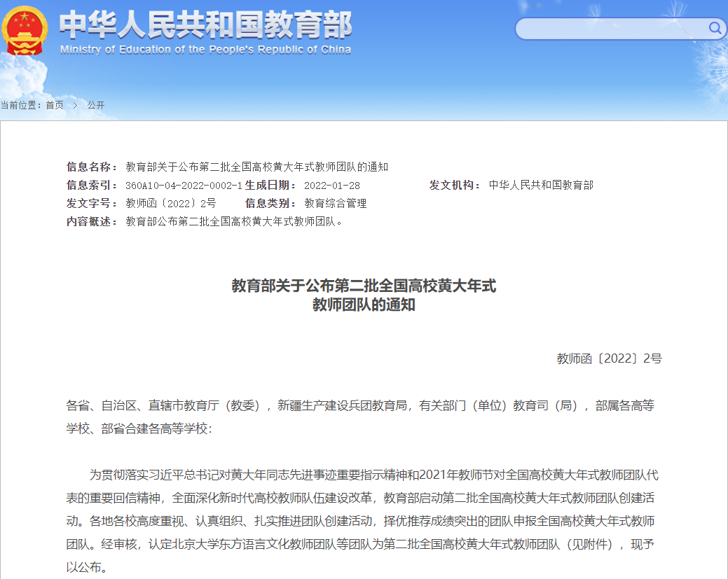Click the 信息类别 value 教育综合管理

(335, 203)
